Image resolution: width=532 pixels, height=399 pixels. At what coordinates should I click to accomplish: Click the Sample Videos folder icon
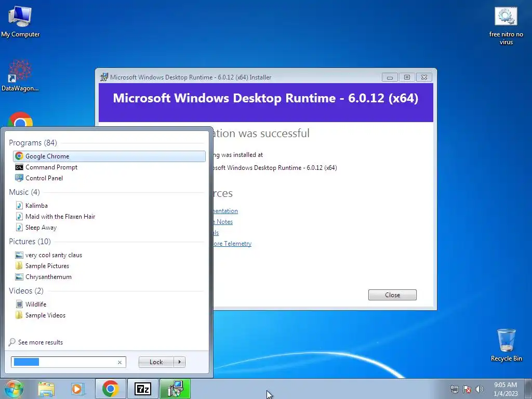pos(19,315)
